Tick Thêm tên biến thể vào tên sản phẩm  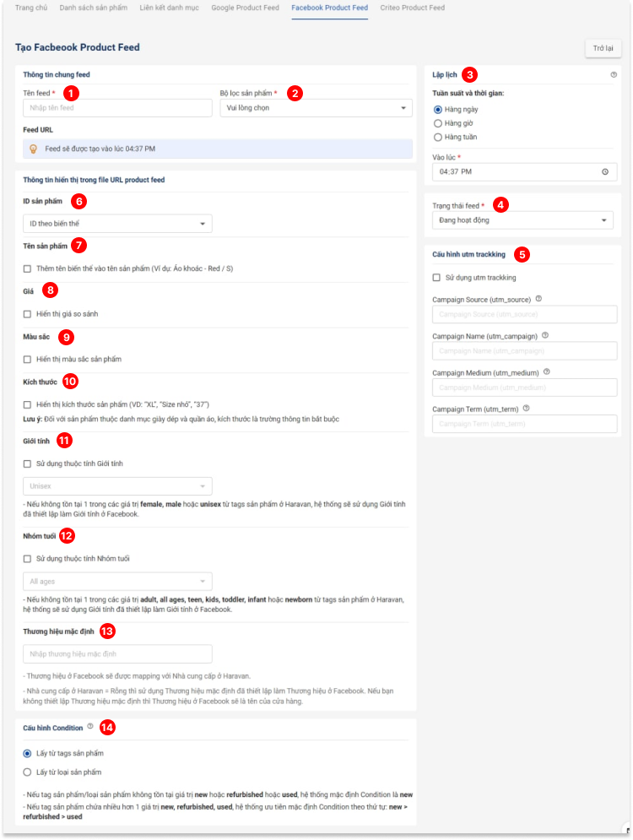[x=27, y=269]
